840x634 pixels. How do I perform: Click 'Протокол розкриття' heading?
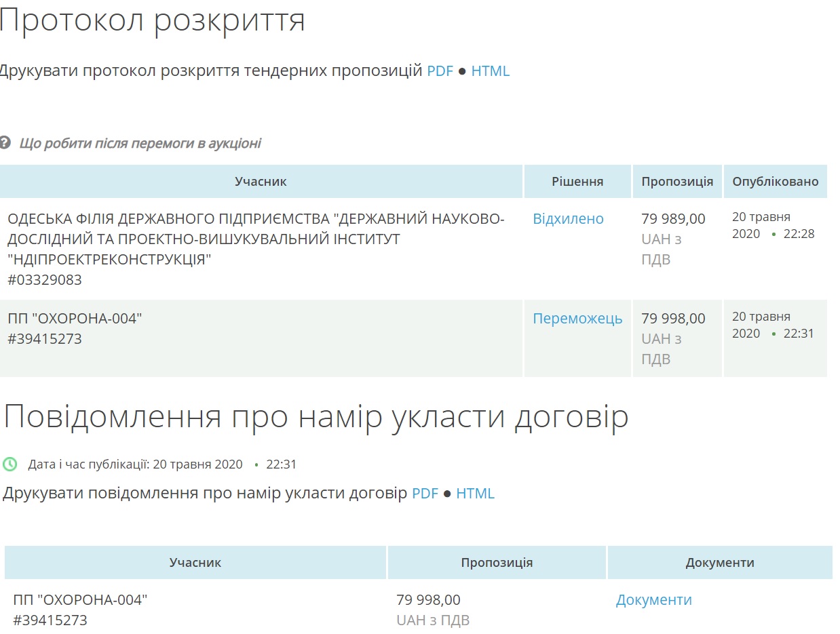pyautogui.click(x=152, y=21)
